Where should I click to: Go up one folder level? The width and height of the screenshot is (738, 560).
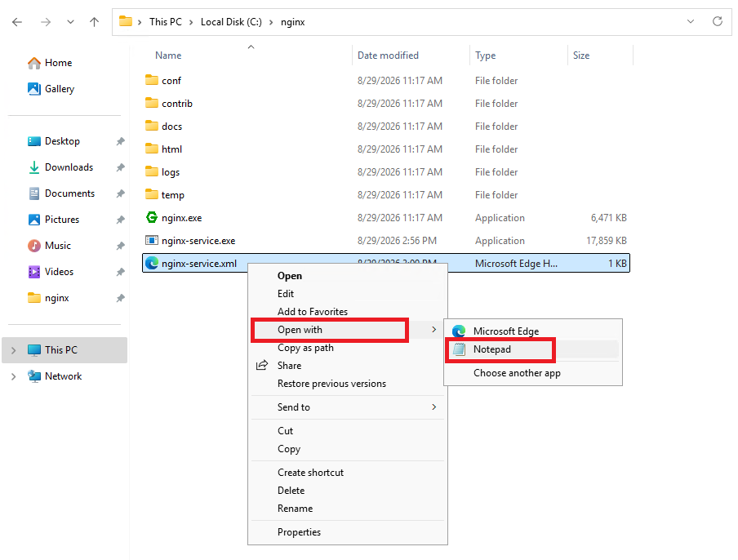94,22
